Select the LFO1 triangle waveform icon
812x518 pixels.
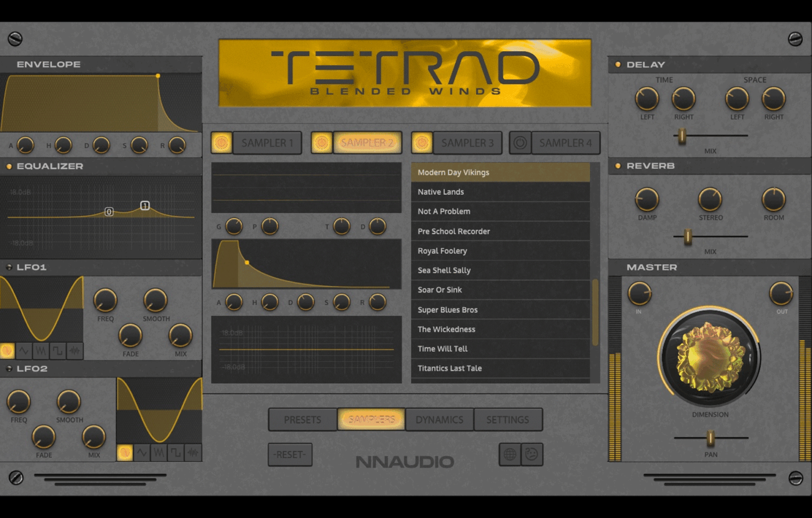(x=24, y=351)
